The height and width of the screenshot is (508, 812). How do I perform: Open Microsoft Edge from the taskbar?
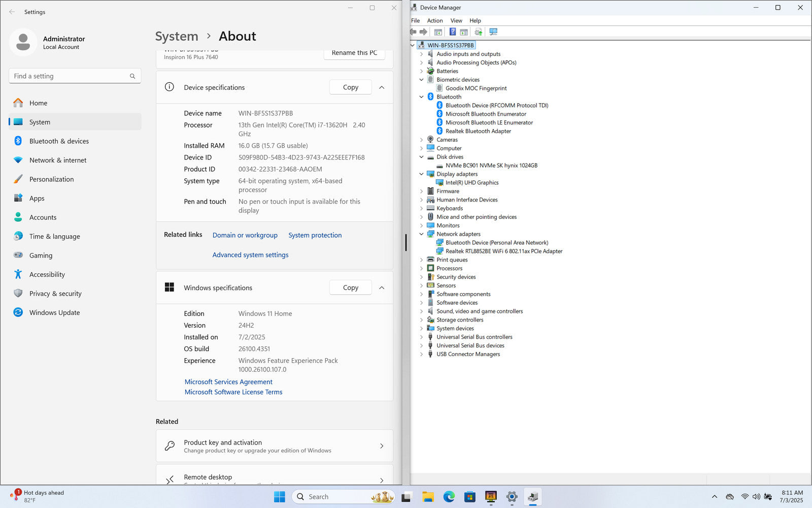pyautogui.click(x=449, y=497)
